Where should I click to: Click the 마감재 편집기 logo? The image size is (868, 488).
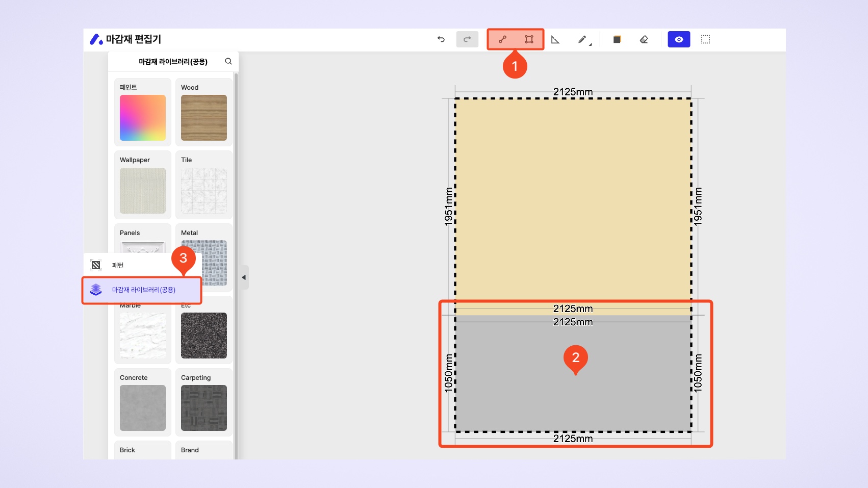pos(125,39)
